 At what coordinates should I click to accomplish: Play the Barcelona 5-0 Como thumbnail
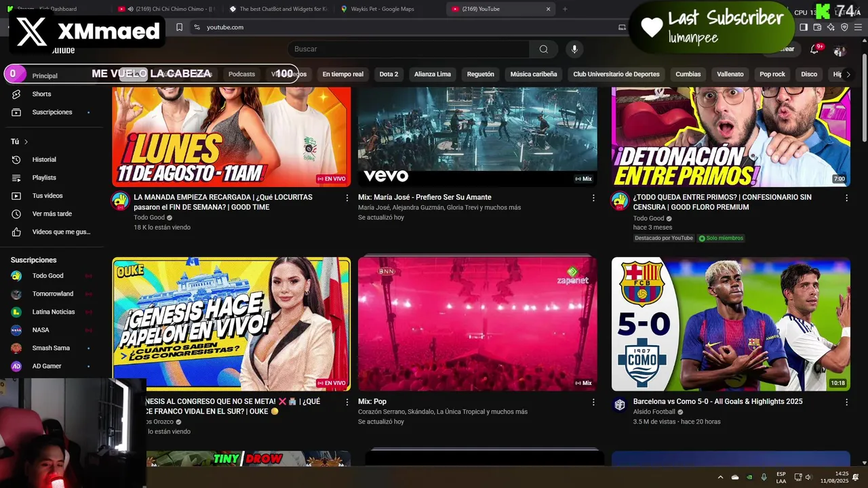click(731, 324)
